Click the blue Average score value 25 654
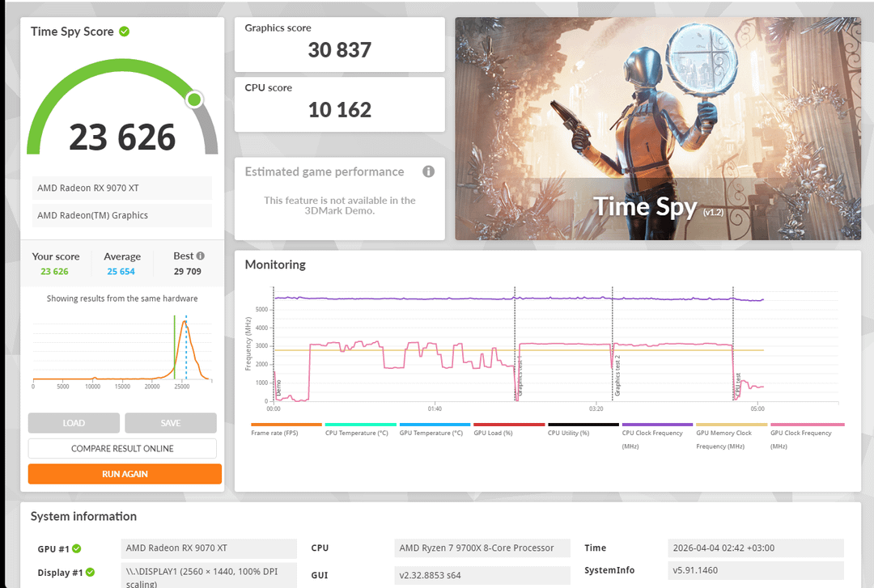The height and width of the screenshot is (588, 874). pyautogui.click(x=121, y=272)
